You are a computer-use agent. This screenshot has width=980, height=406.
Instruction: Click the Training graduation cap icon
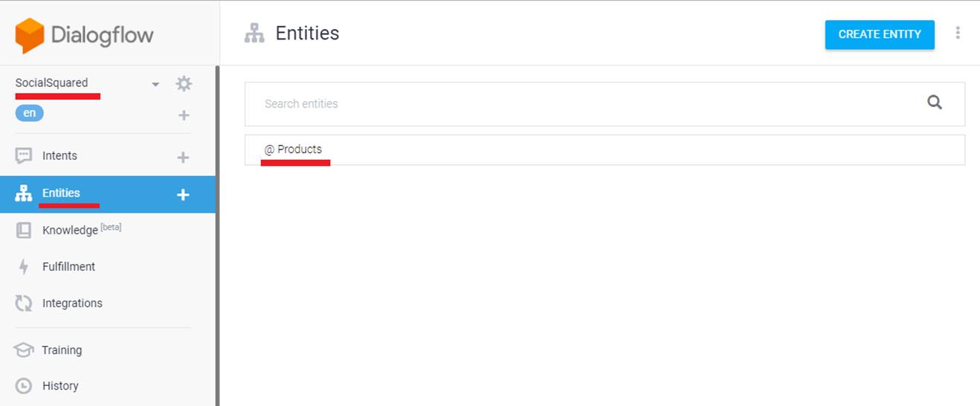coord(24,350)
